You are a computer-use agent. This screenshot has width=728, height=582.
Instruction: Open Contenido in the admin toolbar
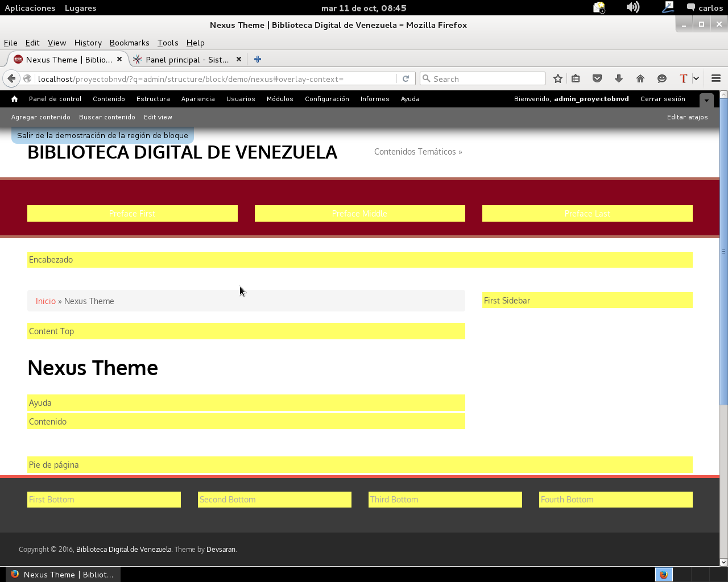[109, 99]
